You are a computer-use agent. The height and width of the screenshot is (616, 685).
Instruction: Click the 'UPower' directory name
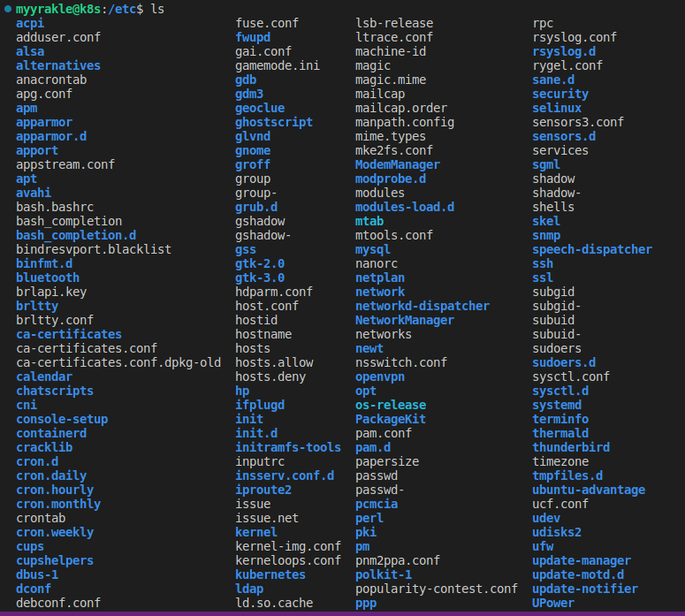point(553,603)
